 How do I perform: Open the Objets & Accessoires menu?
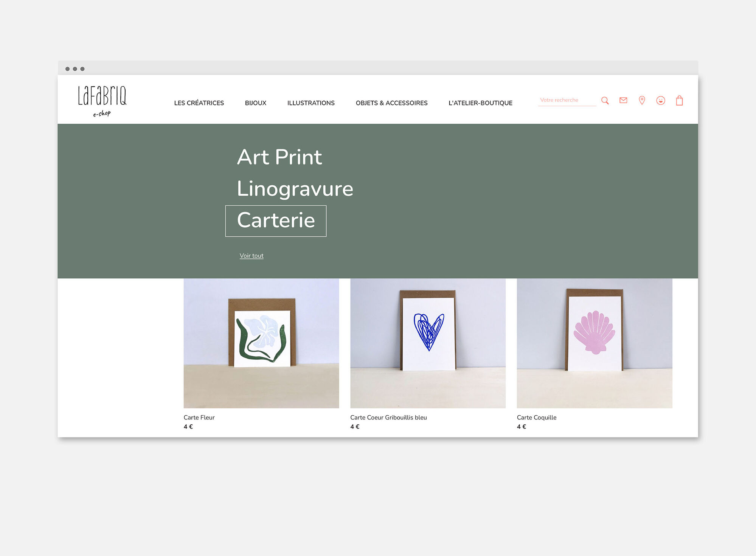[391, 103]
